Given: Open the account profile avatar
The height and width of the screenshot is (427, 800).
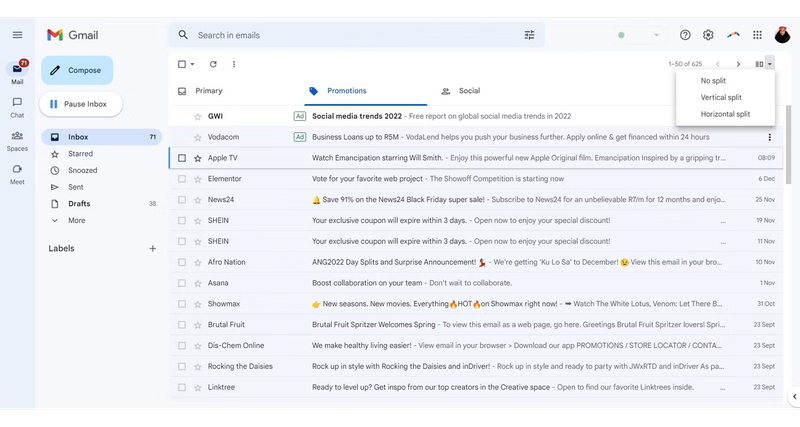Looking at the screenshot, I should click(x=782, y=35).
